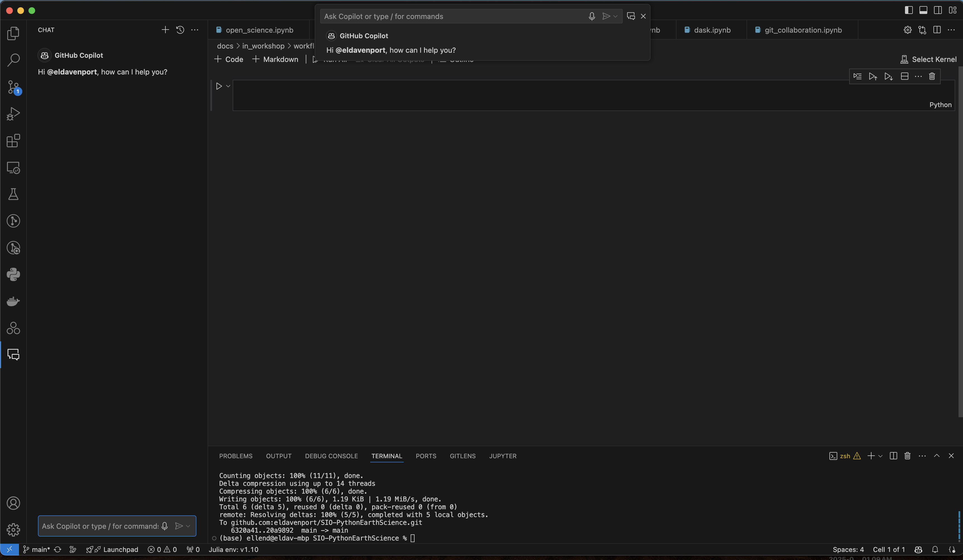This screenshot has width=963, height=560.
Task: Add a Markdown cell
Action: click(x=276, y=59)
